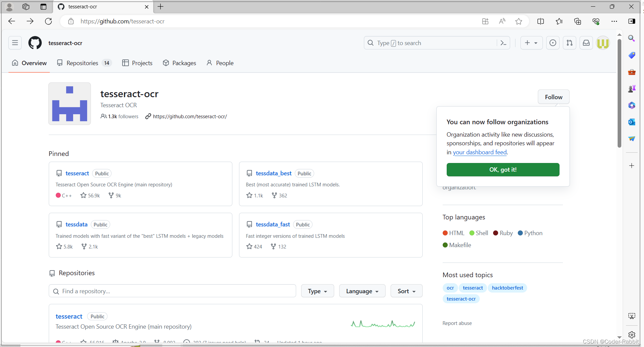This screenshot has height=347, width=644.
Task: Open the pinned tessdata_fast repository
Action: 273,224
